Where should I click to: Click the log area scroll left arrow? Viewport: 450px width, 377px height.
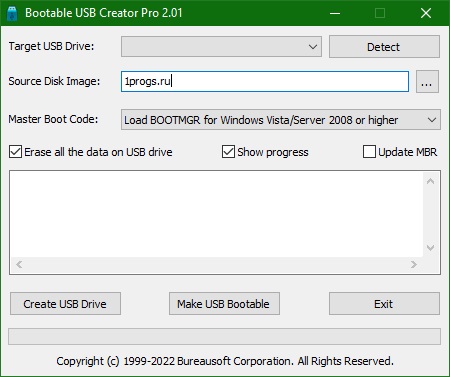point(19,265)
